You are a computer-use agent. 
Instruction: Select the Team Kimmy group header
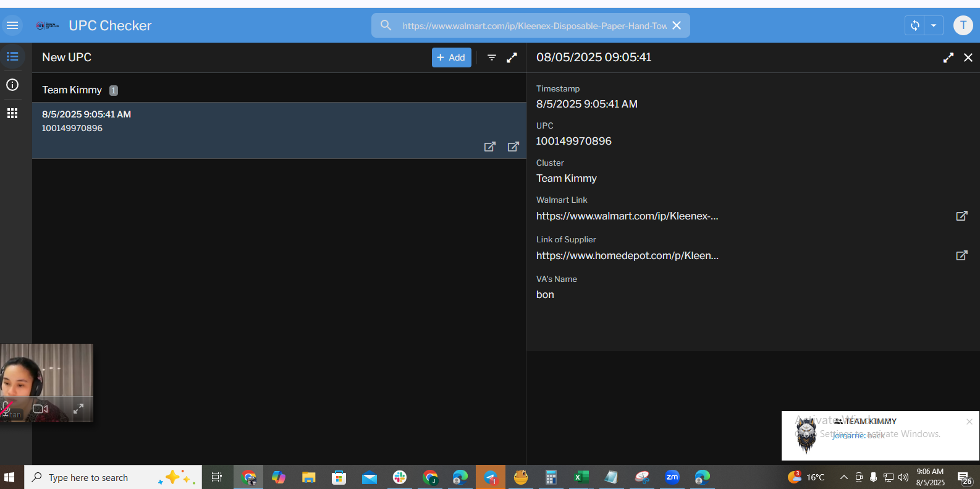point(72,90)
